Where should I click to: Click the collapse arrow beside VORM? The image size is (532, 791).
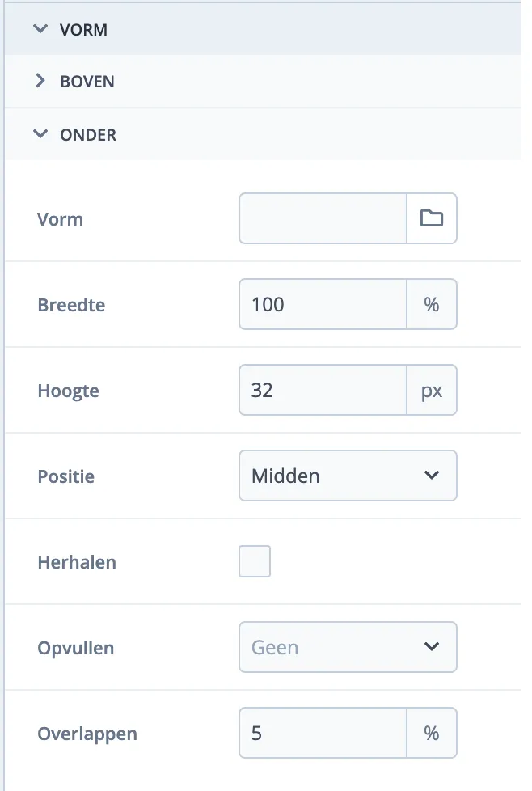click(x=40, y=28)
